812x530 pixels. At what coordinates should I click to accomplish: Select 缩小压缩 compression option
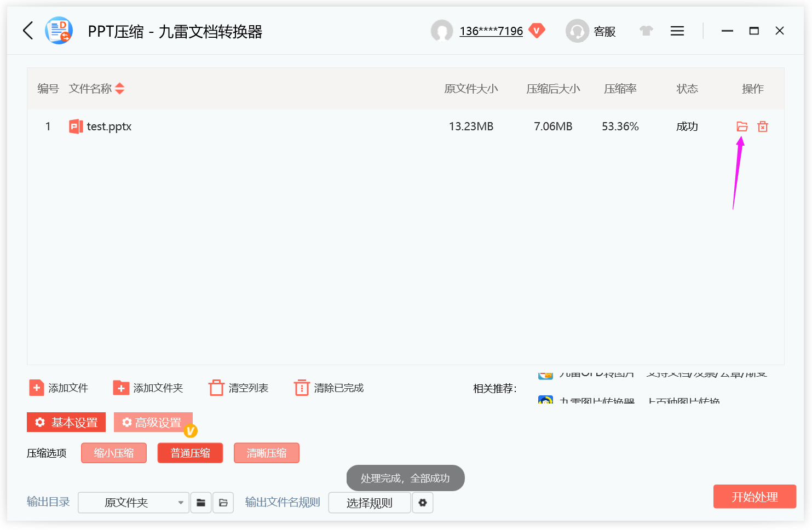tap(113, 453)
